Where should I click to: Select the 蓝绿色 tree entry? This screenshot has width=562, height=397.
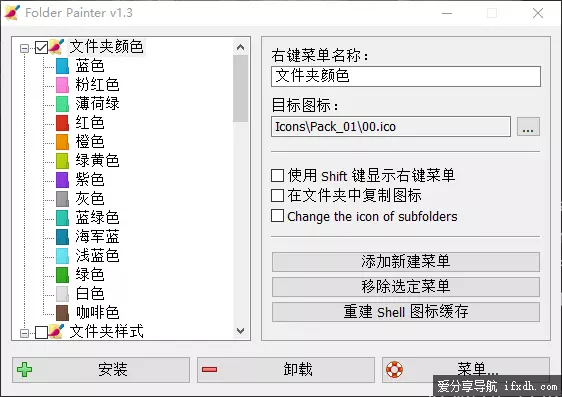[x=97, y=218]
